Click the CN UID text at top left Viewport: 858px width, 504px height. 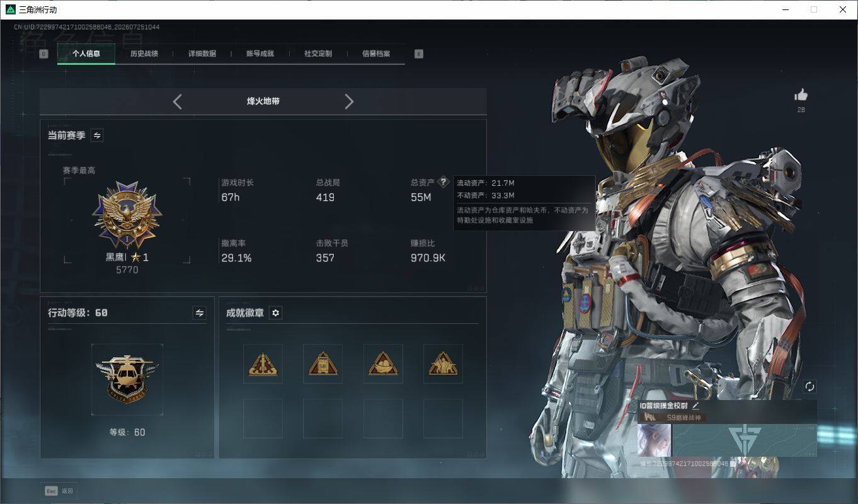pyautogui.click(x=87, y=27)
